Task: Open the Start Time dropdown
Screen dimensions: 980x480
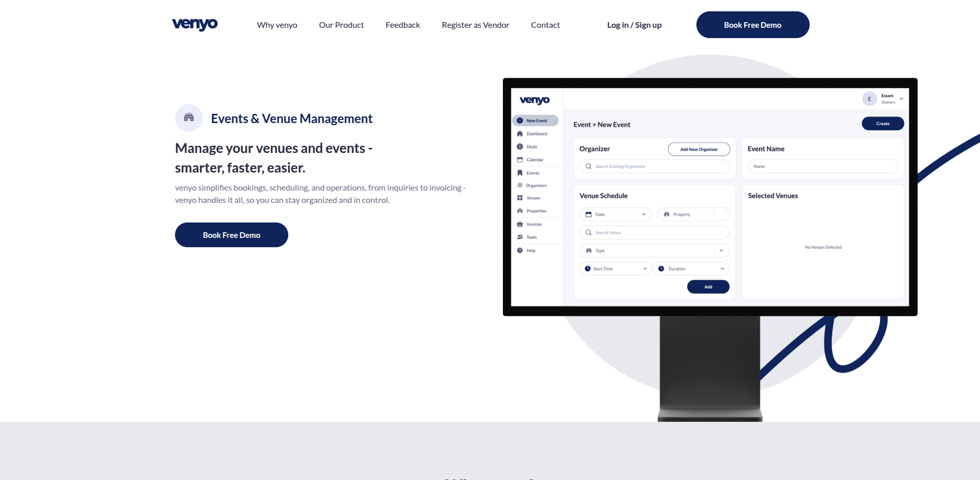Action: tap(645, 268)
